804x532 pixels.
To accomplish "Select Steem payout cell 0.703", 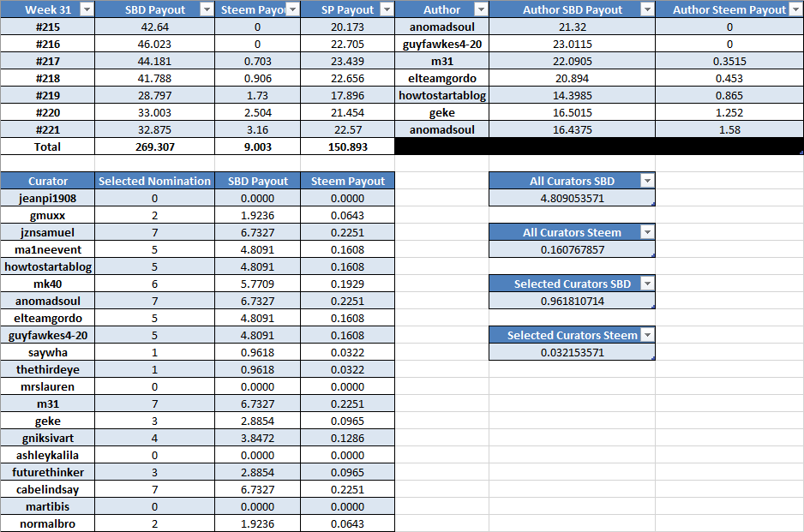I will pos(257,61).
